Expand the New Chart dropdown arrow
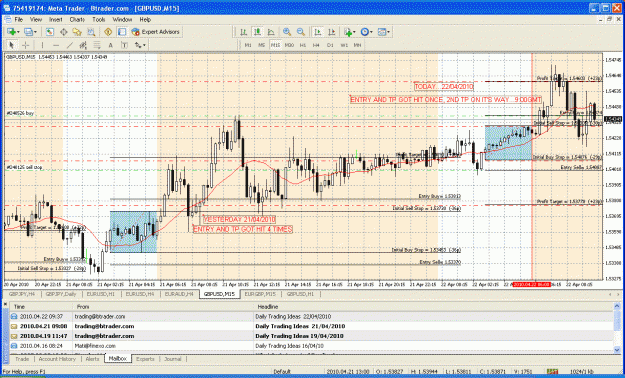 pyautogui.click(x=18, y=32)
